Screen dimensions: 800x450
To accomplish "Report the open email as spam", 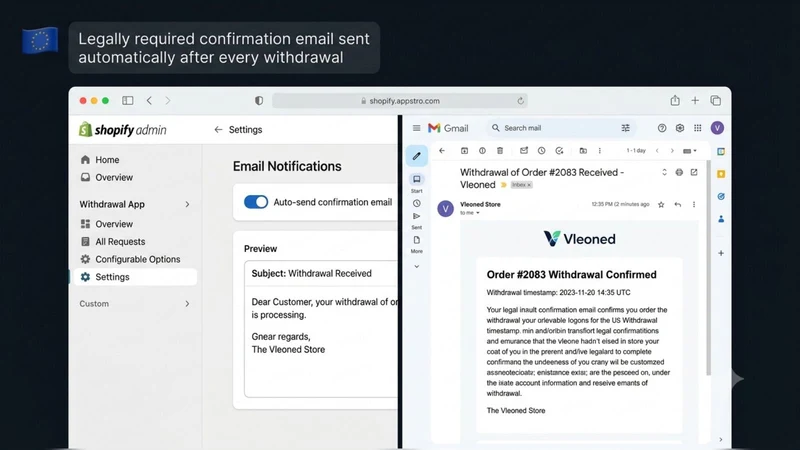I will [x=482, y=151].
